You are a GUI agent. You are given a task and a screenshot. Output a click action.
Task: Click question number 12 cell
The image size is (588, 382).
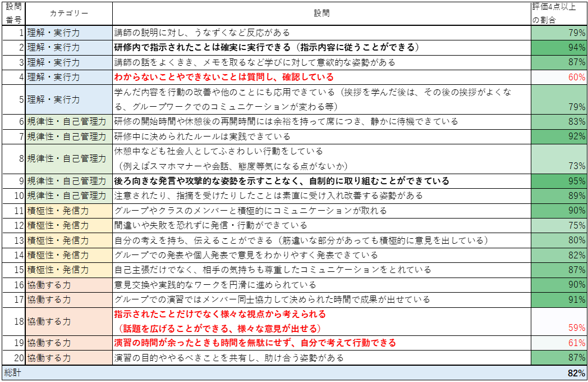pyautogui.click(x=13, y=225)
